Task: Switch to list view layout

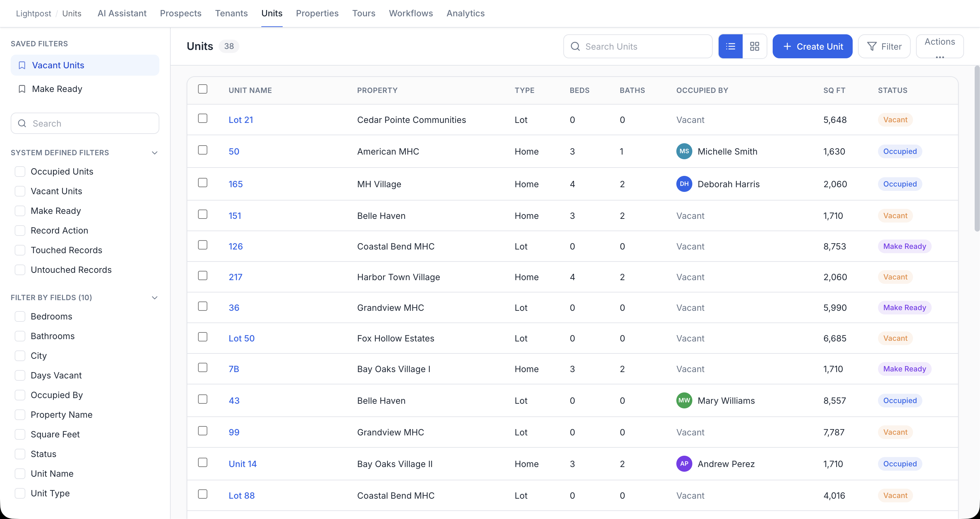Action: click(730, 46)
